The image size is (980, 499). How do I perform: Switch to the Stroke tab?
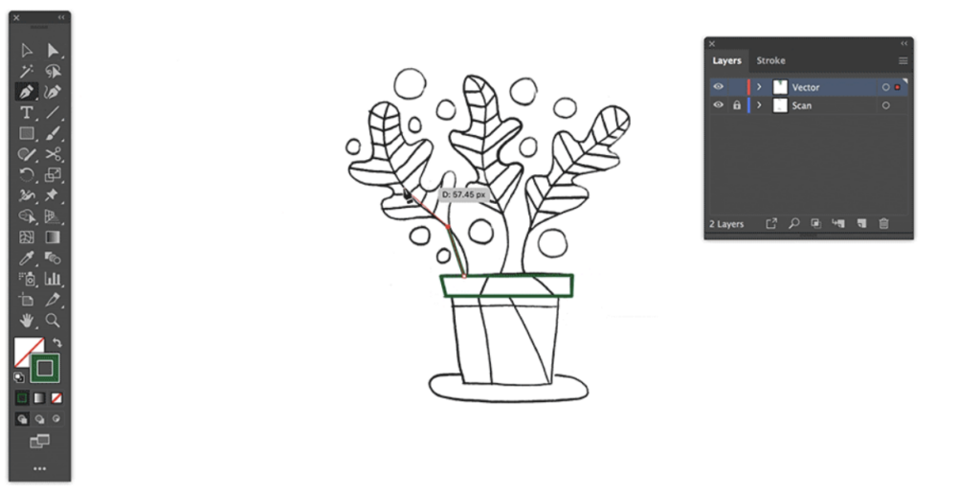[x=770, y=61]
